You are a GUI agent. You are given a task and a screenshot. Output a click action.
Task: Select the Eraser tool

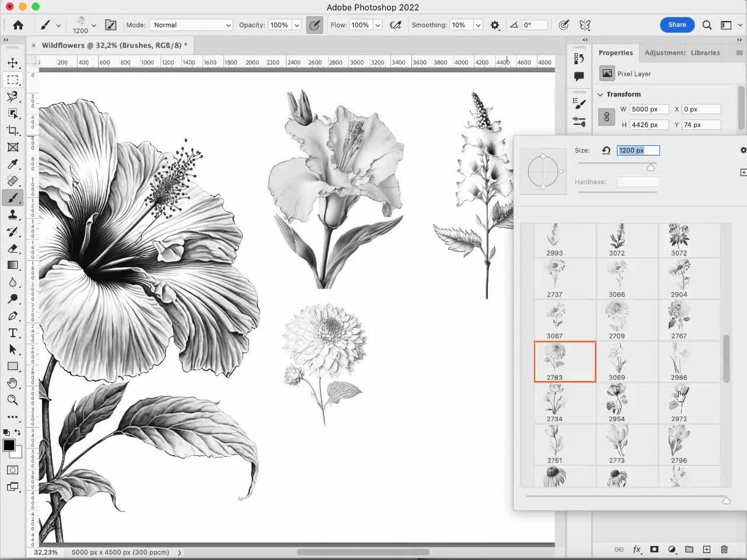coord(13,249)
